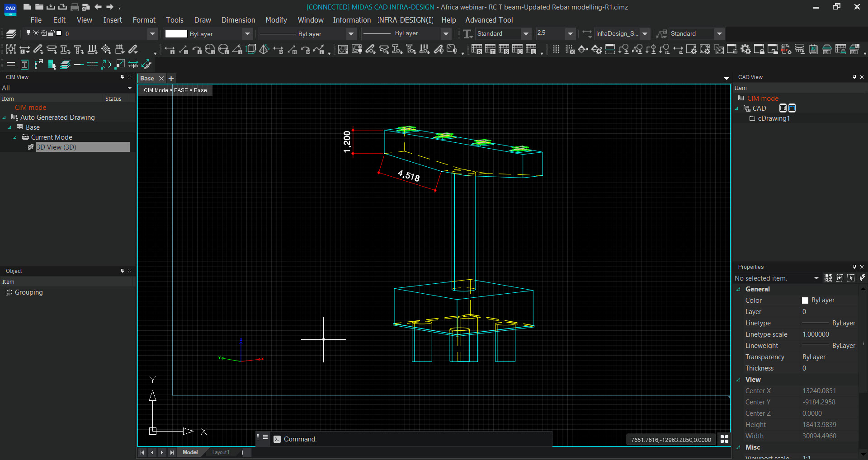Pin the Properties panel
868x460 pixels.
click(854, 267)
